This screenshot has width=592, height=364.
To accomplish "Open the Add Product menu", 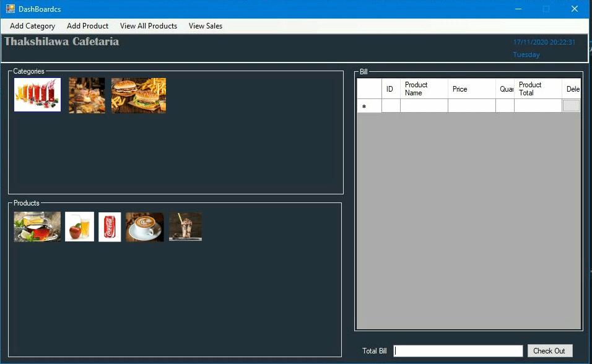I will (87, 26).
